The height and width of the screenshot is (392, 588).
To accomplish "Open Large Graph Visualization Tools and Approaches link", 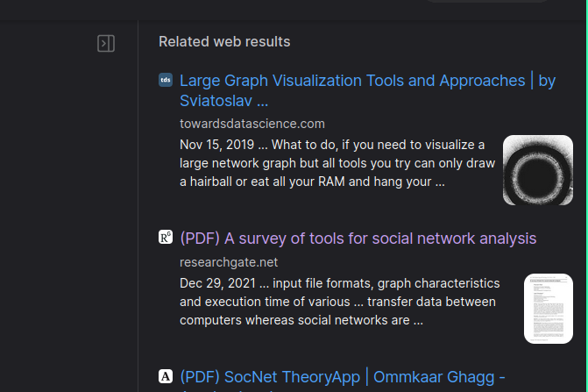I will tap(367, 91).
